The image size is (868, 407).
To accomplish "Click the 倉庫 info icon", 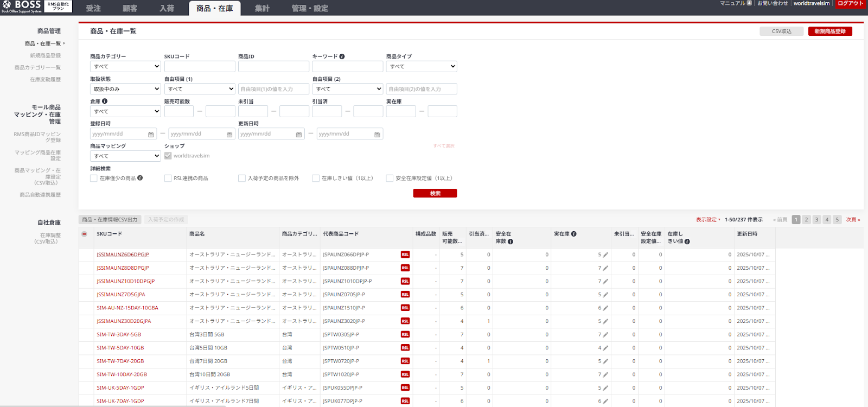I will (x=105, y=101).
